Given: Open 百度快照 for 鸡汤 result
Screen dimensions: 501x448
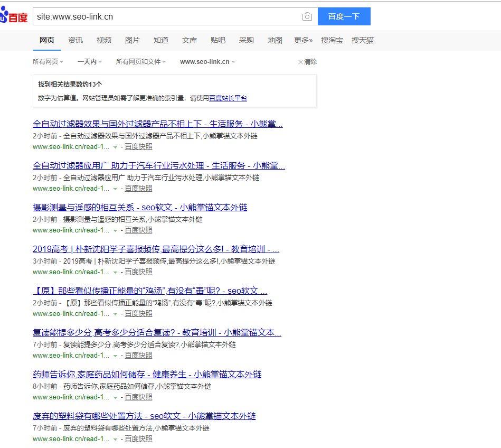Looking at the screenshot, I should (x=138, y=314).
